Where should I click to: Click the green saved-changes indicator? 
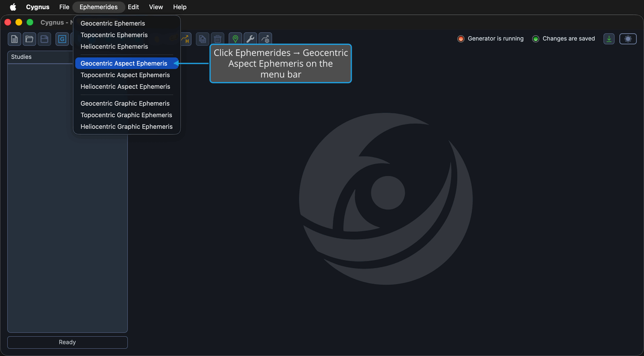point(535,39)
